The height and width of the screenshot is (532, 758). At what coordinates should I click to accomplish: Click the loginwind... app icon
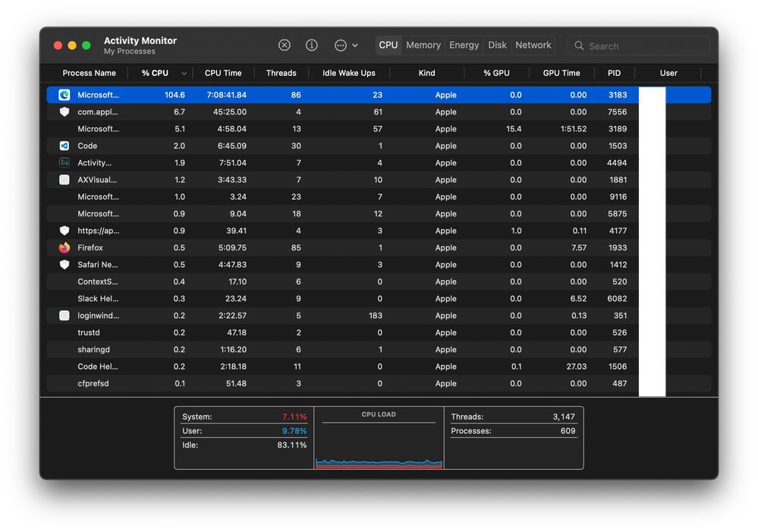click(64, 316)
